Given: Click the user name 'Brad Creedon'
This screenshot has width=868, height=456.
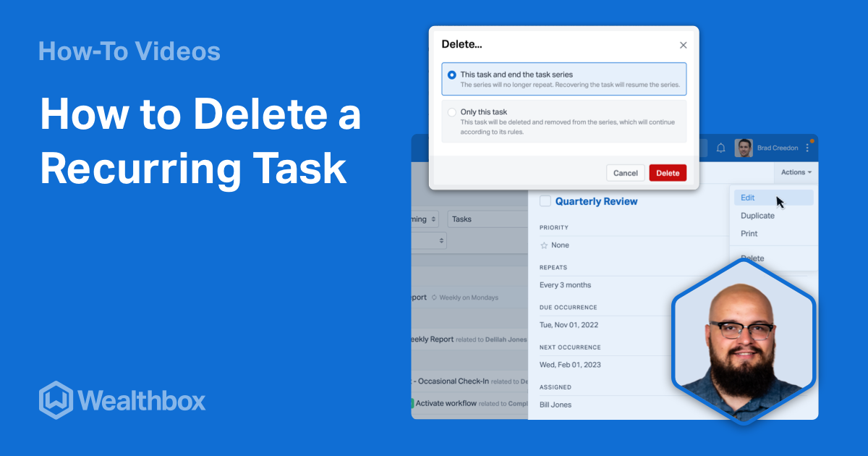Looking at the screenshot, I should pos(778,148).
